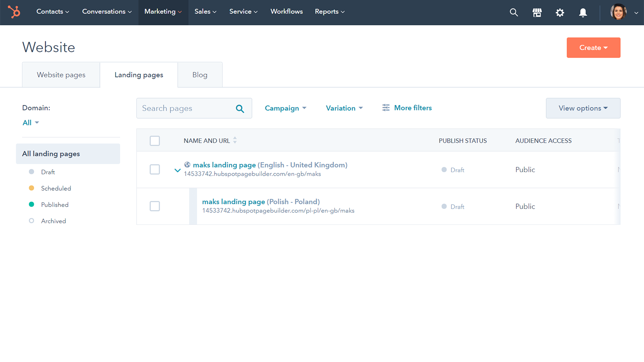Open the Blog tab
Screen dimensions: 644x362
(200, 75)
